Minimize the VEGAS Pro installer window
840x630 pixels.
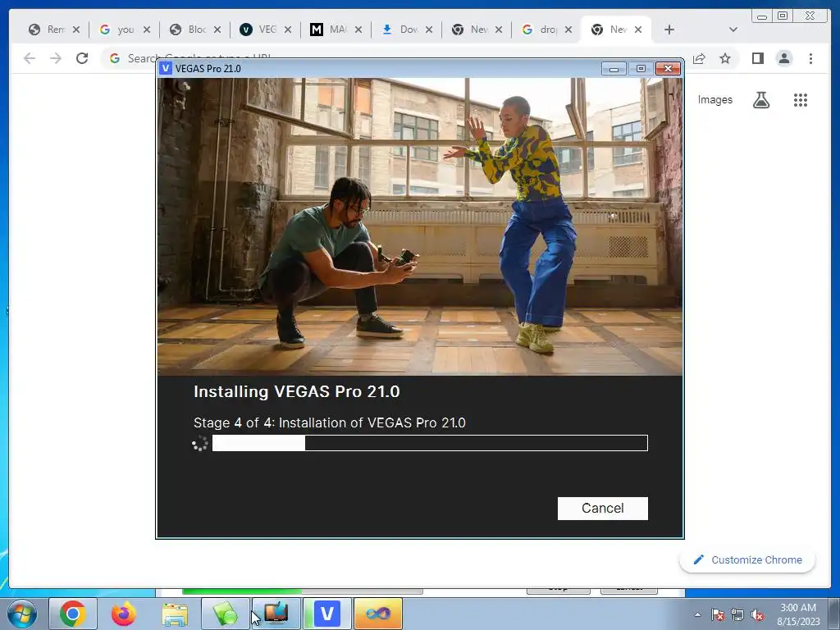(614, 69)
